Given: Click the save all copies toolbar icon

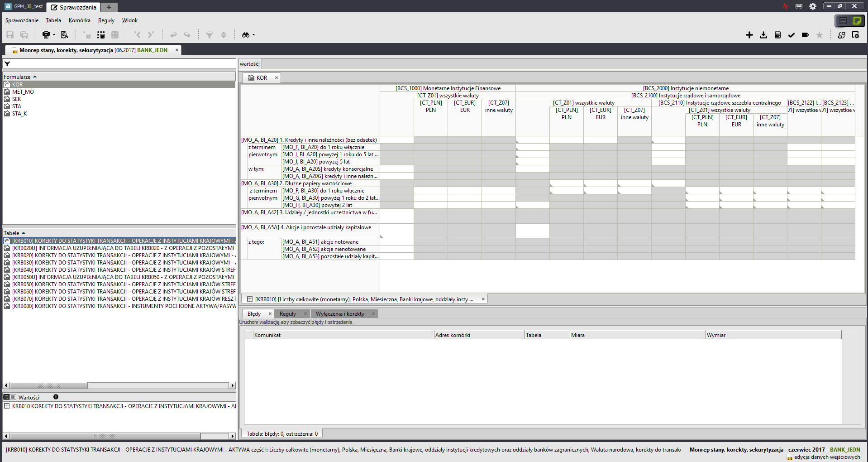Looking at the screenshot, I should (x=24, y=35).
